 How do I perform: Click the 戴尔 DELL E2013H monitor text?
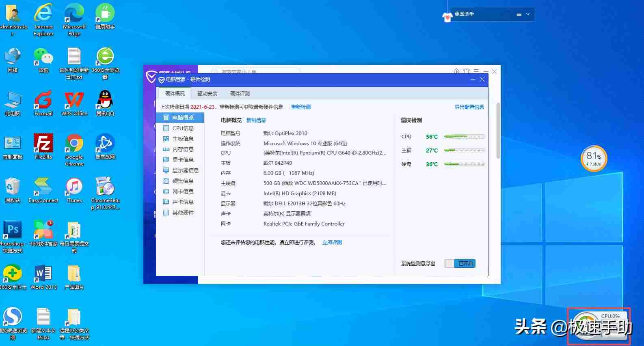point(305,204)
